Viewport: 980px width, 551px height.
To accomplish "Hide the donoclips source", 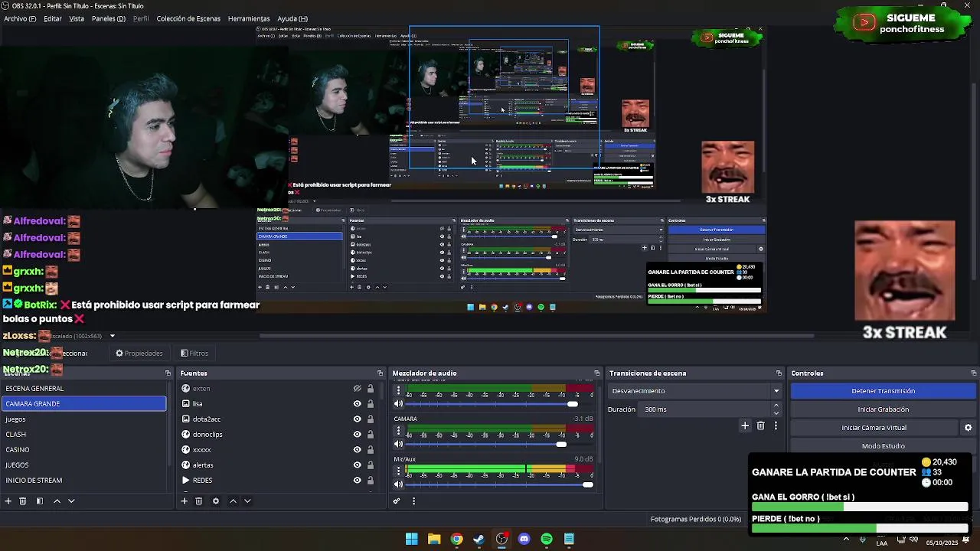I will [357, 434].
